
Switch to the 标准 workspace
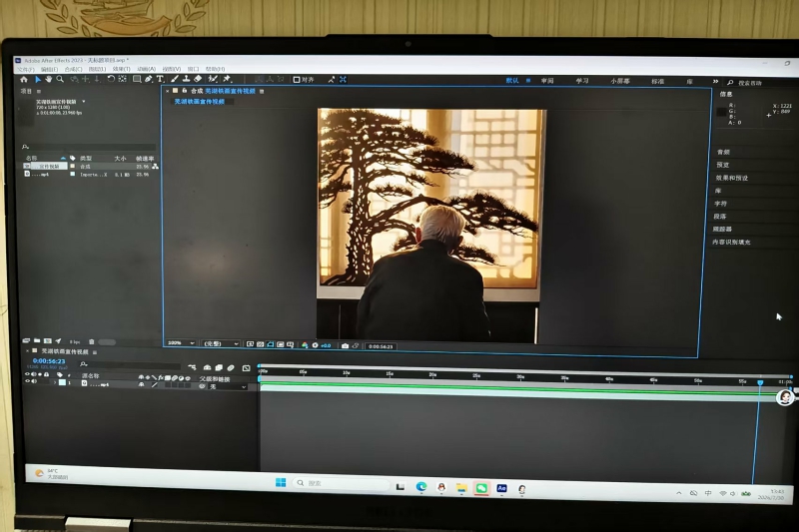click(657, 82)
